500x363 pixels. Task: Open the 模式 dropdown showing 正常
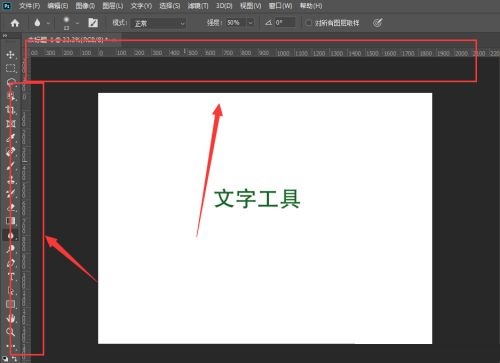pos(158,23)
